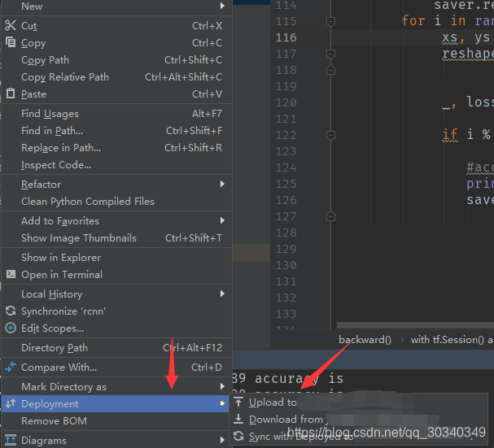Choose Copy Relative Path menu entry
Screen dimensions: 494x448
(x=117, y=76)
